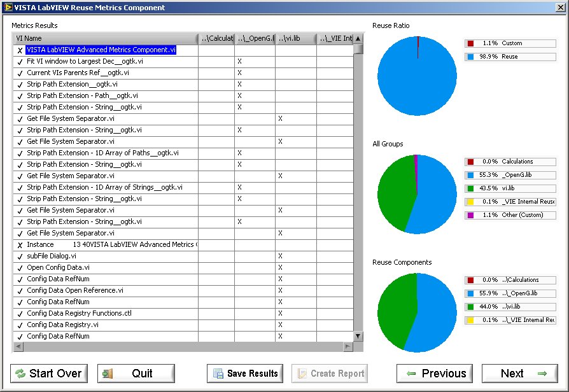Click the vertical scrollbar thumb
The height and width of the screenshot is (392, 569).
click(358, 48)
